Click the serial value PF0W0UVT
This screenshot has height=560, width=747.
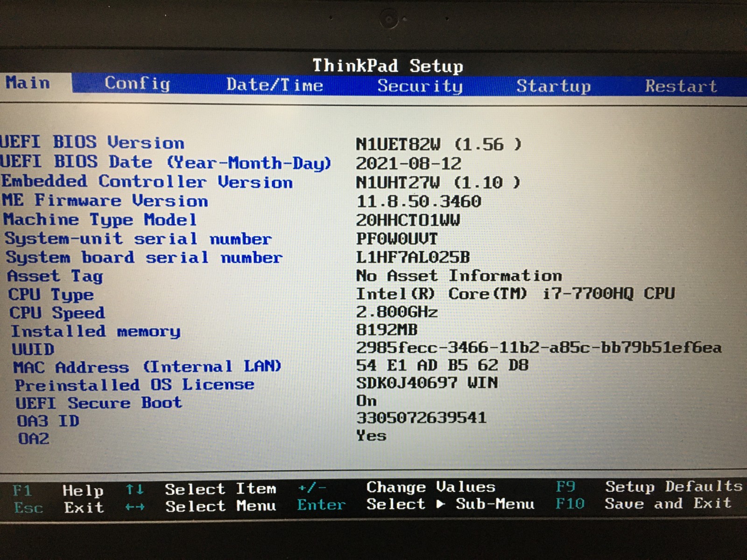tap(397, 238)
